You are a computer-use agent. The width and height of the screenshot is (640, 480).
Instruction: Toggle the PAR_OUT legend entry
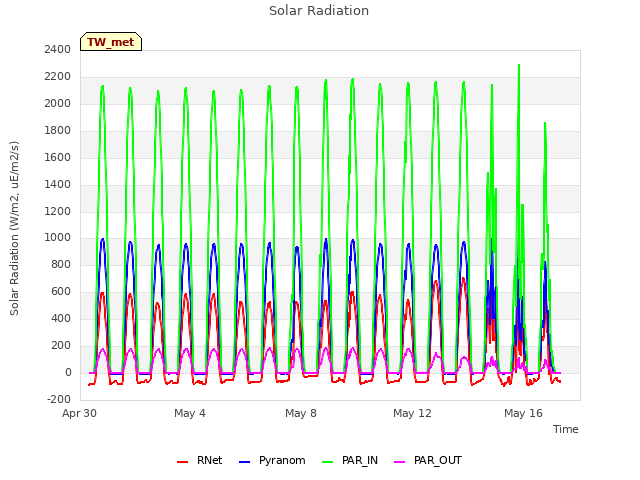(x=428, y=460)
